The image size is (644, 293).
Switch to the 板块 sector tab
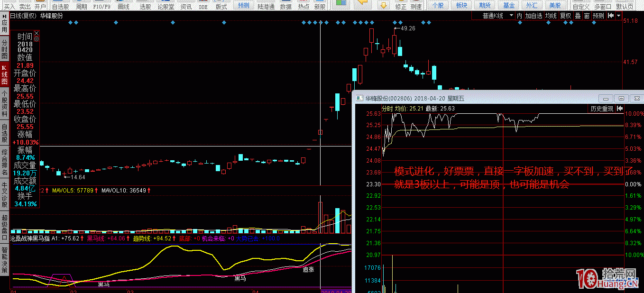461,6
